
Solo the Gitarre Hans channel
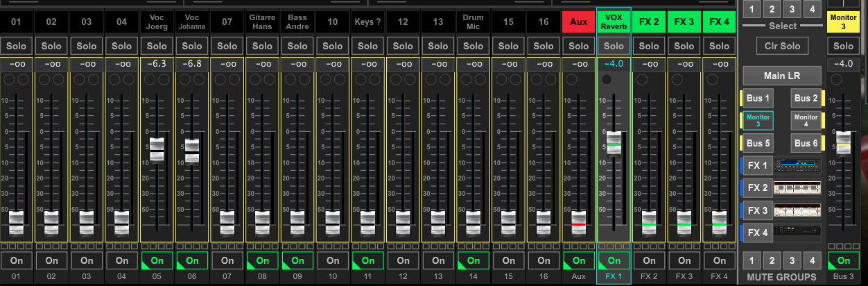(262, 46)
